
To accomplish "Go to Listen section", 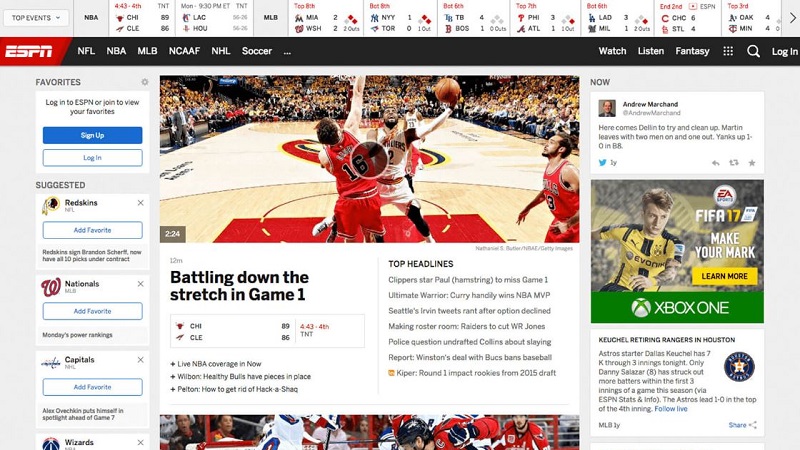I will pos(651,51).
